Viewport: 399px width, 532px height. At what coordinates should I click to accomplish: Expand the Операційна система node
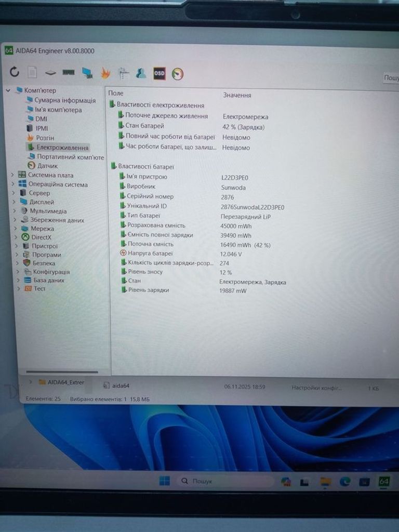[x=13, y=184]
